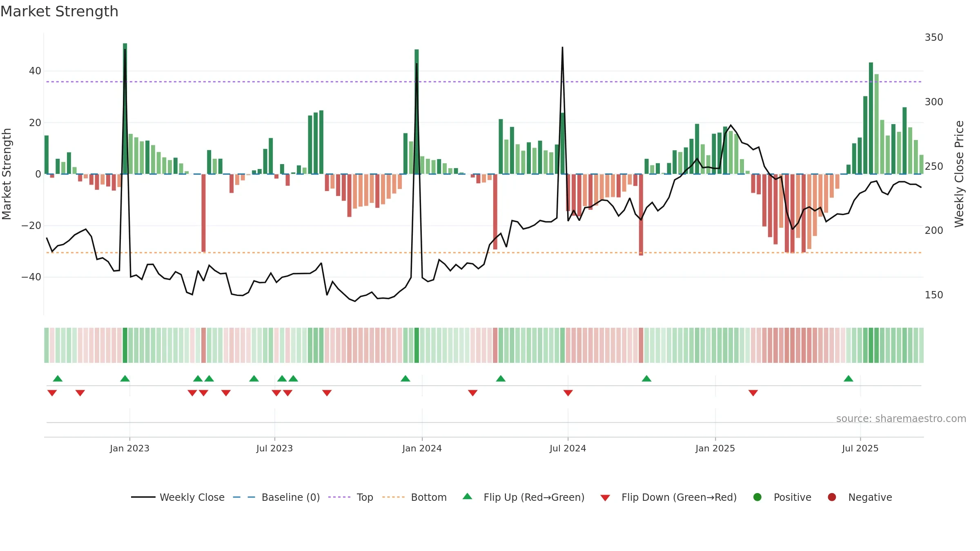
Task: Click the Jan 2025 axis label
Action: (x=715, y=448)
